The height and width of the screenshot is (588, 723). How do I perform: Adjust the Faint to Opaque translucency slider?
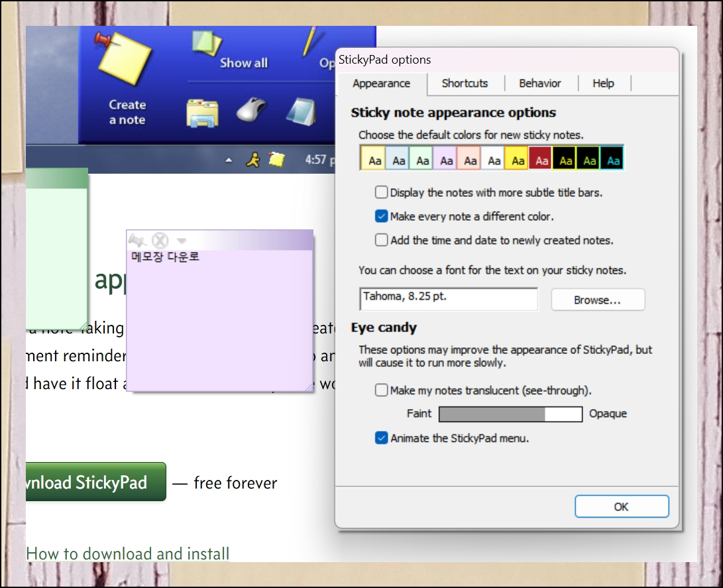(x=510, y=414)
